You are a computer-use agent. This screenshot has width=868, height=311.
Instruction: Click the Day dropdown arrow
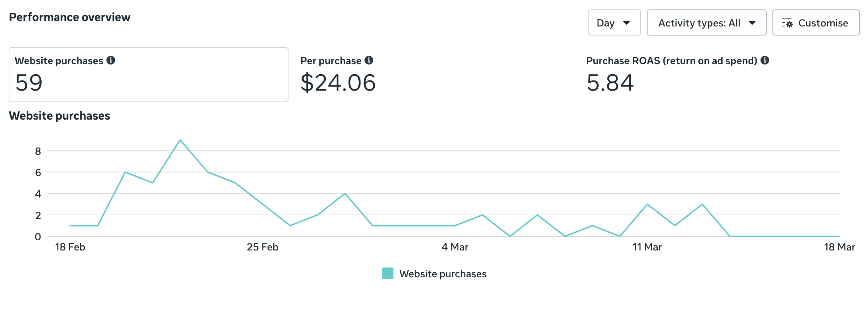coord(627,23)
